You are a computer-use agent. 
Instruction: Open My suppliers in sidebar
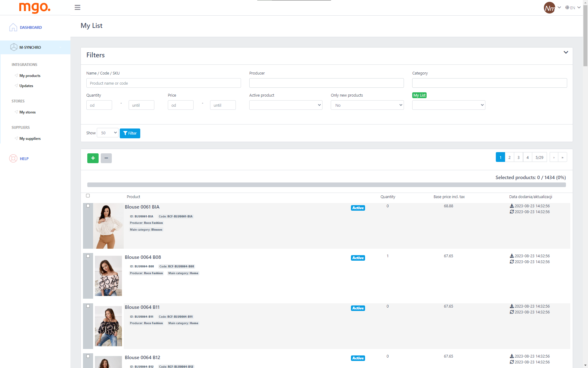pyautogui.click(x=30, y=139)
